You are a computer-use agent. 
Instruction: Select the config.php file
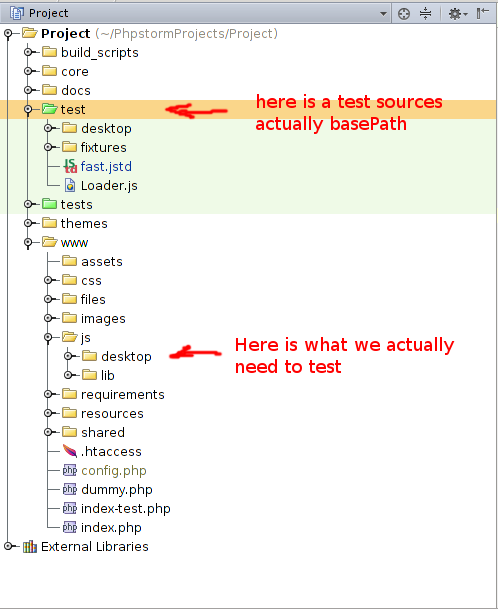[x=114, y=470]
